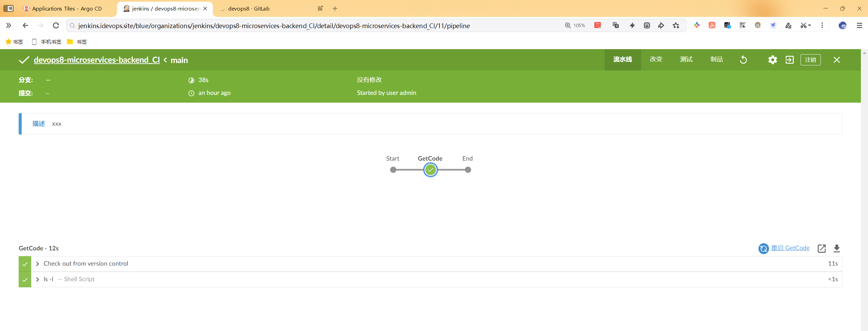
Task: Expand sidebar with double chevron icon
Action: [x=8, y=25]
